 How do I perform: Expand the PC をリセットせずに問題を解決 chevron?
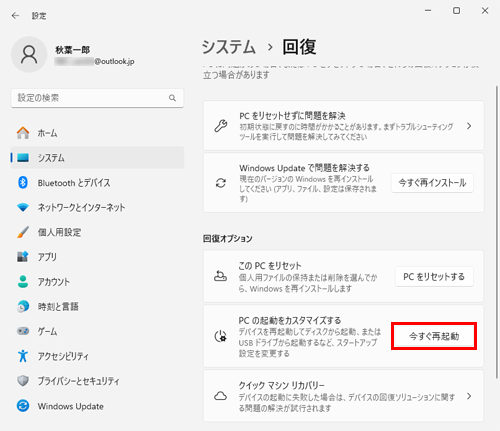(x=469, y=126)
